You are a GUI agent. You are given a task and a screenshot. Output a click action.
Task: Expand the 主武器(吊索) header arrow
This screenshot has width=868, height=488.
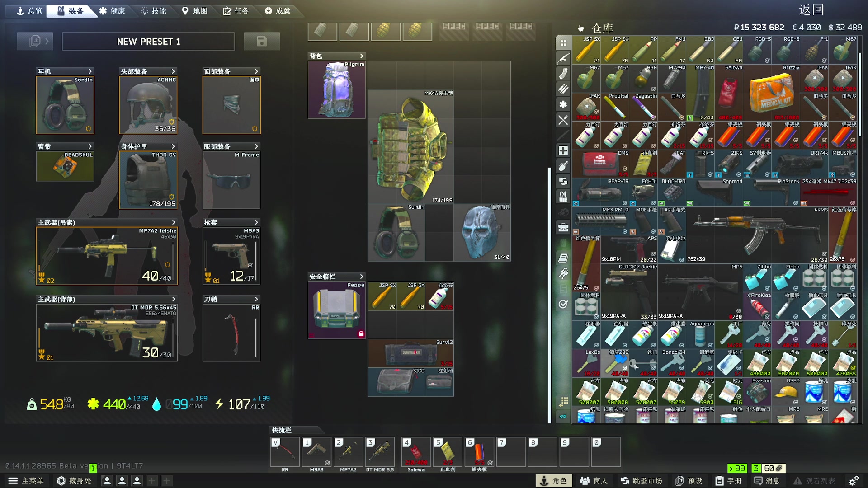[174, 222]
